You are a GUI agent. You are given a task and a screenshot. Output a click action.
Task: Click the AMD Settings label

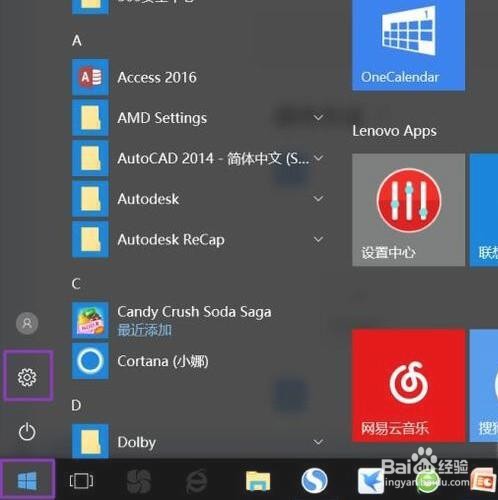(162, 118)
